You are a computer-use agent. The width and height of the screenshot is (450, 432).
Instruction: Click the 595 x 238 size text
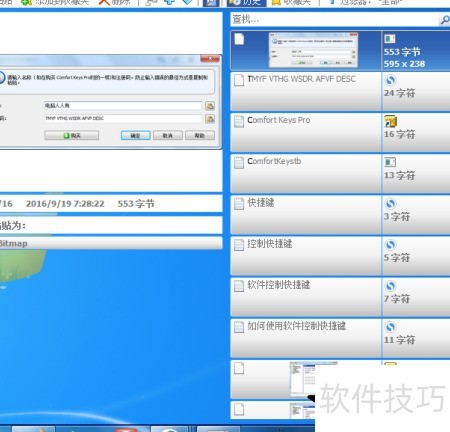[x=404, y=64]
